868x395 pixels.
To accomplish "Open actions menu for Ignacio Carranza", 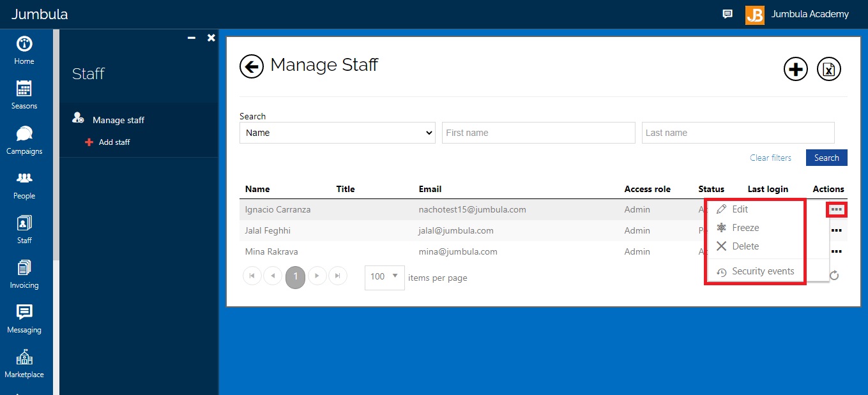I will pyautogui.click(x=837, y=209).
